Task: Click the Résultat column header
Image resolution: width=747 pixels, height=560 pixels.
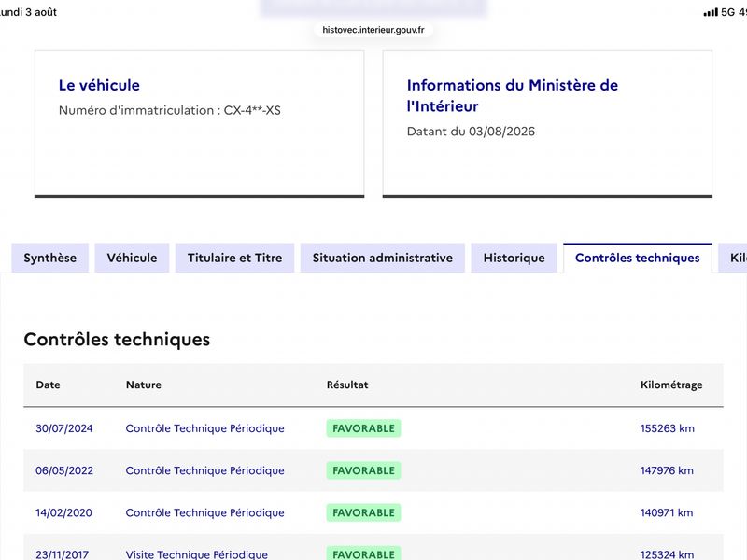Action: coord(347,385)
